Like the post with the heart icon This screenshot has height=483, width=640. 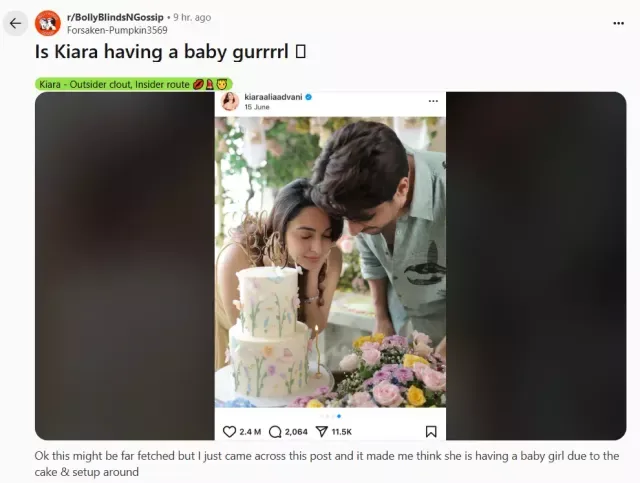pyautogui.click(x=229, y=432)
